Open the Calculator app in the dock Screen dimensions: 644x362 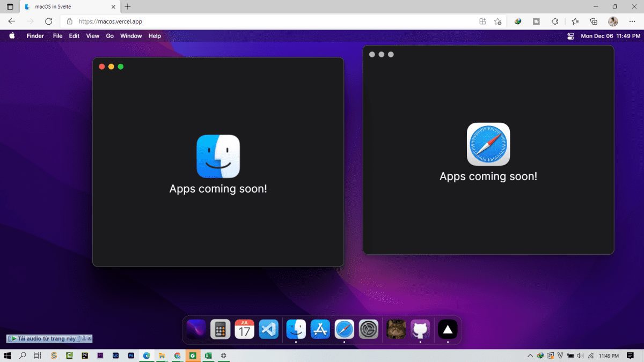(220, 329)
